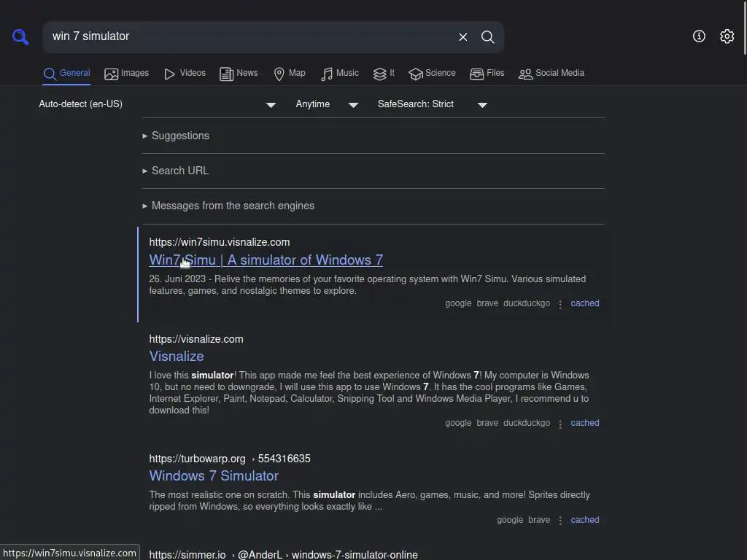Open cached version of Win7 Simu result
Screen dimensions: 747x560
coord(584,303)
